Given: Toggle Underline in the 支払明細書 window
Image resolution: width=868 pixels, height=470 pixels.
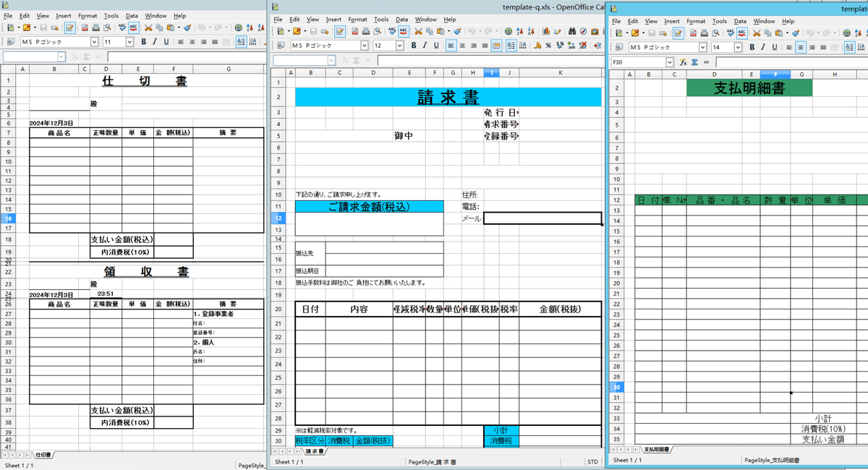Looking at the screenshot, I should click(774, 48).
